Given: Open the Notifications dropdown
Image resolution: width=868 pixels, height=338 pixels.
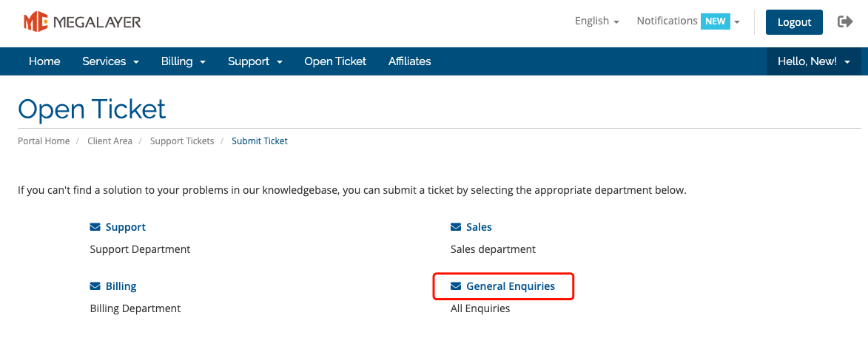Looking at the screenshot, I should pos(688,21).
